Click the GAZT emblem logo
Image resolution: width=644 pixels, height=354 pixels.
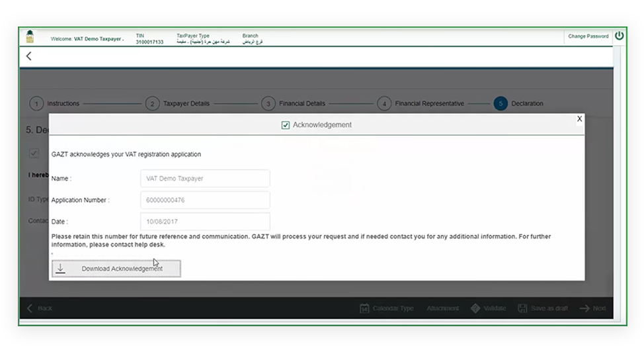tap(30, 37)
